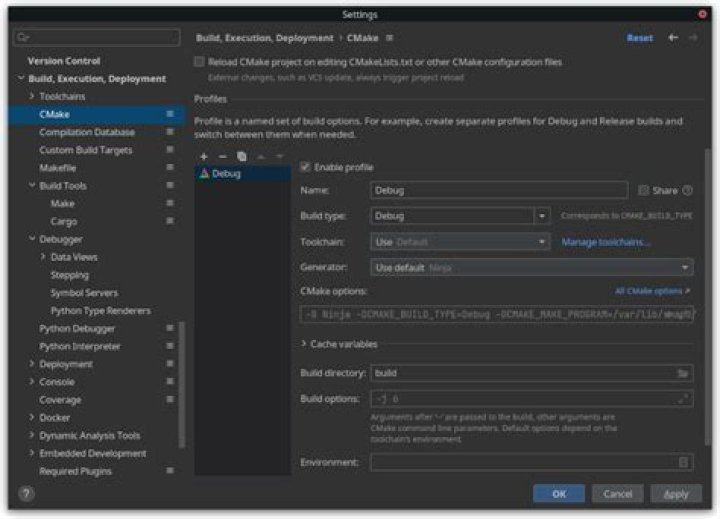Open the Stepping settings page

tap(69, 275)
